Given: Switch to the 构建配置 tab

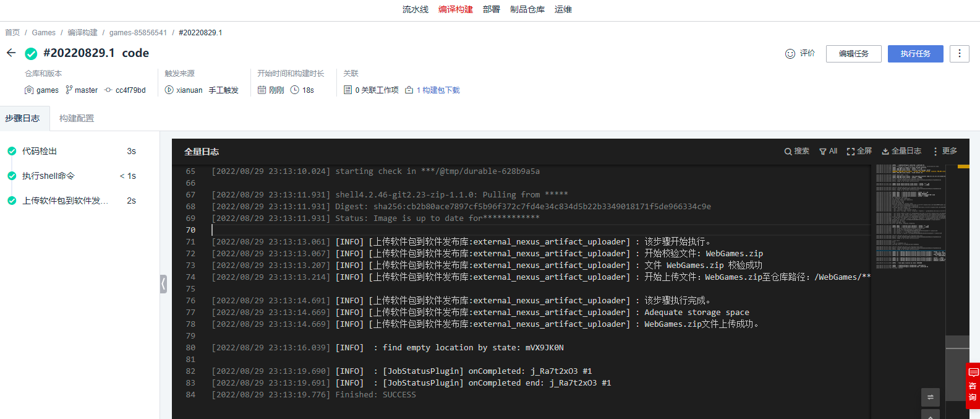Looking at the screenshot, I should point(77,118).
